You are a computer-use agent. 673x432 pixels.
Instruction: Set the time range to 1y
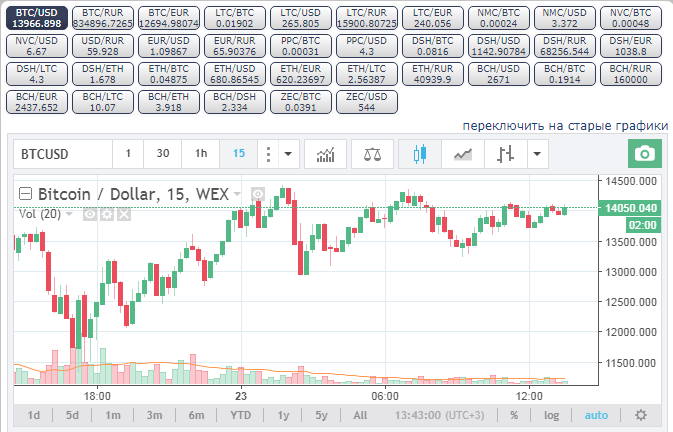coord(283,415)
